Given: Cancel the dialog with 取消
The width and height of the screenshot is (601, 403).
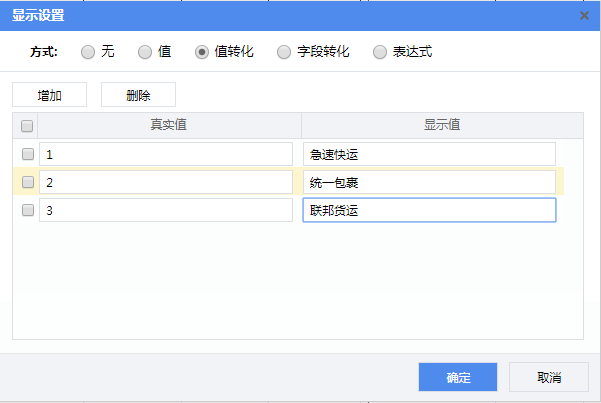Looking at the screenshot, I should coord(548,377).
